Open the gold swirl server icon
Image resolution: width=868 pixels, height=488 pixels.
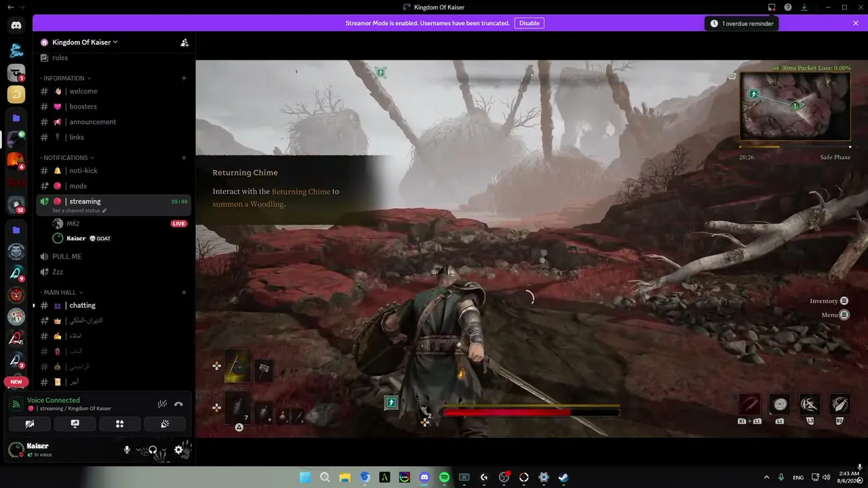tap(16, 95)
